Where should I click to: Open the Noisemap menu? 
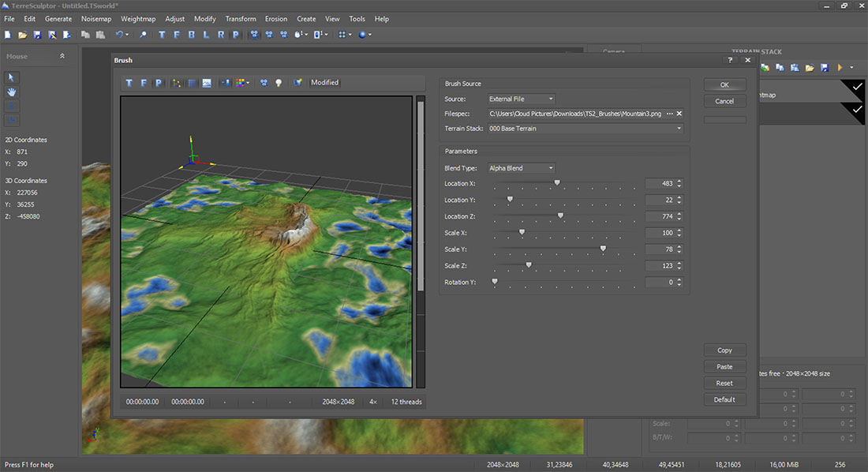pyautogui.click(x=96, y=19)
